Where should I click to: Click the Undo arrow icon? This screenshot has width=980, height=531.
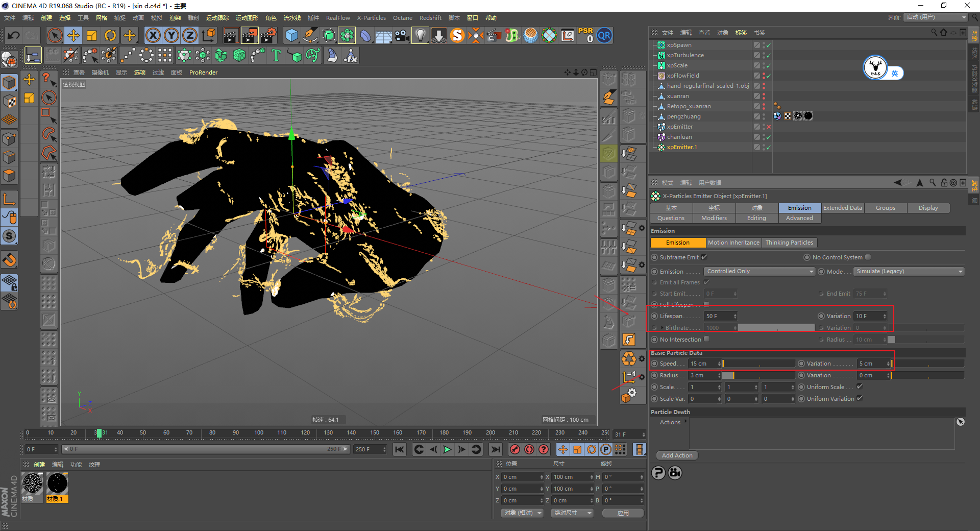(14, 36)
